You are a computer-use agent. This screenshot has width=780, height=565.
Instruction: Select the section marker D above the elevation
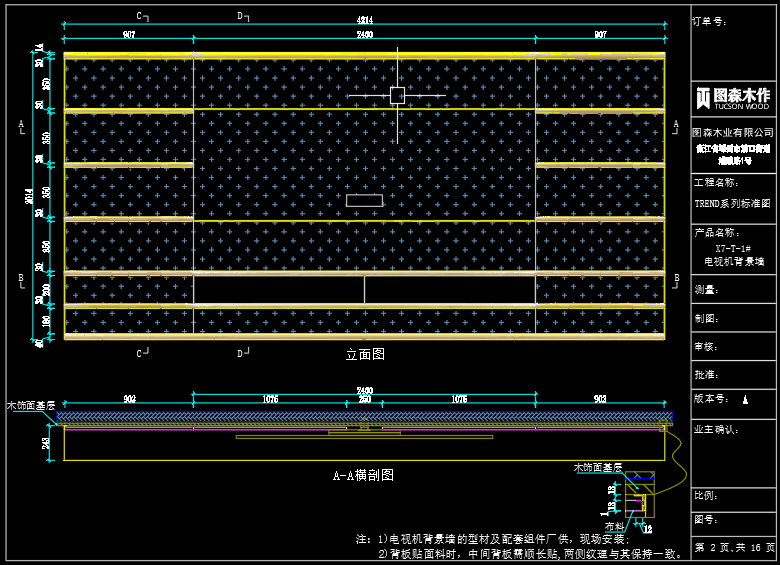point(242,17)
